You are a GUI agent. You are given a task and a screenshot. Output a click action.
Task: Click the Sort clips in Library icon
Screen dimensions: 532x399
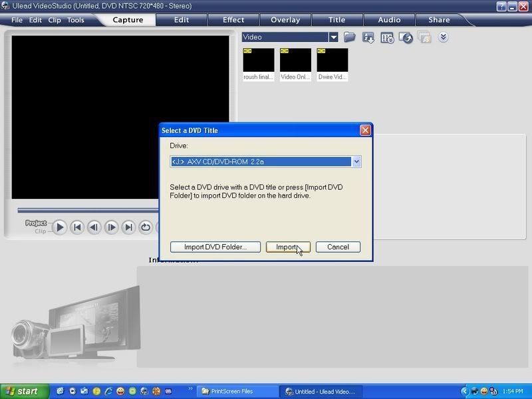point(368,38)
